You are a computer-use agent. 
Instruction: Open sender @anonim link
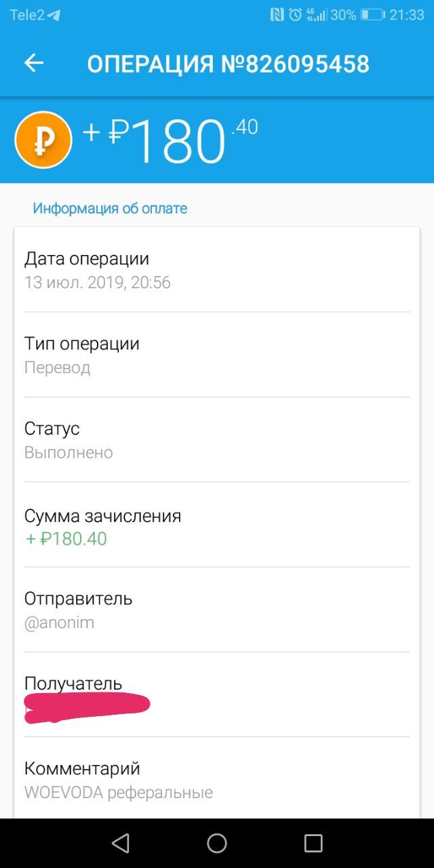click(59, 623)
